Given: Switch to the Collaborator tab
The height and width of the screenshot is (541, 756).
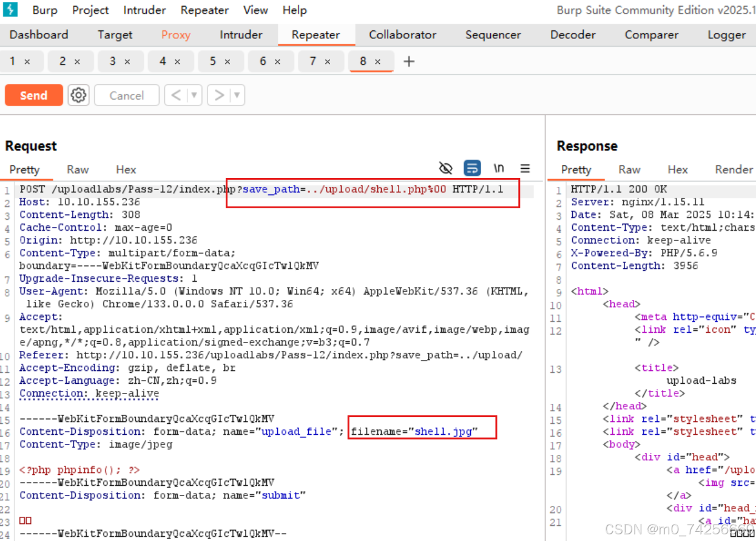Looking at the screenshot, I should click(403, 35).
